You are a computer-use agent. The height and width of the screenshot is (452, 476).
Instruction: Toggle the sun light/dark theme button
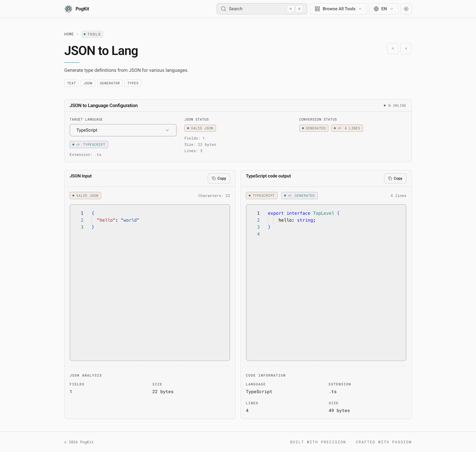click(x=406, y=9)
